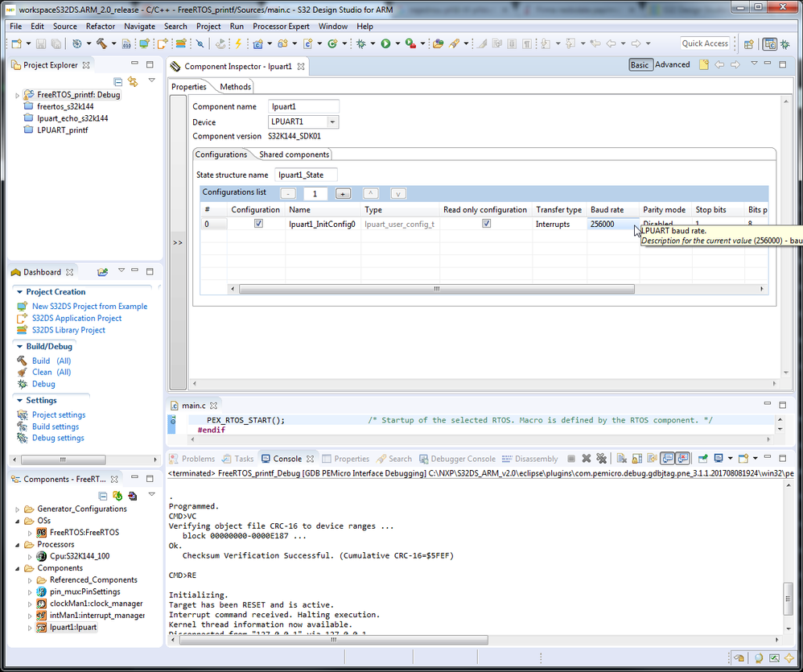Viewport: 803px width, 672px height.
Task: Click the Build hammer toolbar icon
Action: coord(101,44)
